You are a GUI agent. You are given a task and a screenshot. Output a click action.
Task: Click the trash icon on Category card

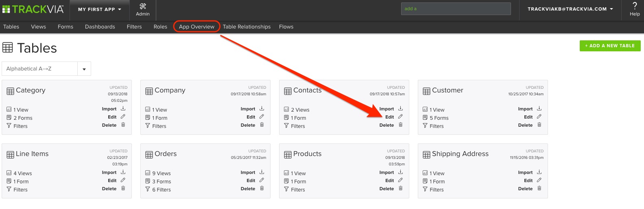(x=123, y=125)
